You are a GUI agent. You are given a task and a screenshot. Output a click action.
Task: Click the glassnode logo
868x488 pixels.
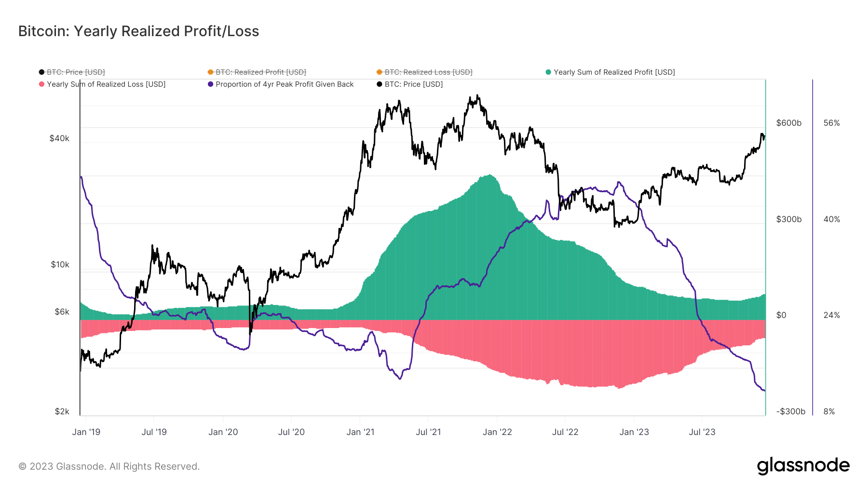[803, 466]
